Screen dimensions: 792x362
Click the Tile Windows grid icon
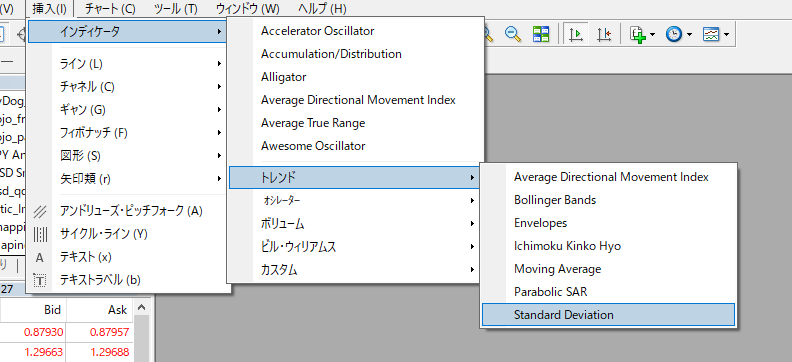click(x=541, y=34)
